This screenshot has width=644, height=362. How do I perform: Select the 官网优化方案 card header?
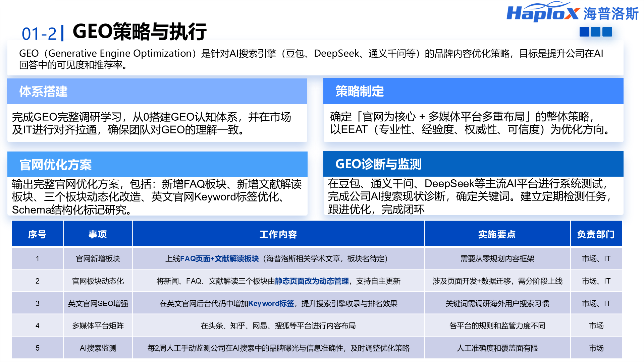pyautogui.click(x=157, y=165)
